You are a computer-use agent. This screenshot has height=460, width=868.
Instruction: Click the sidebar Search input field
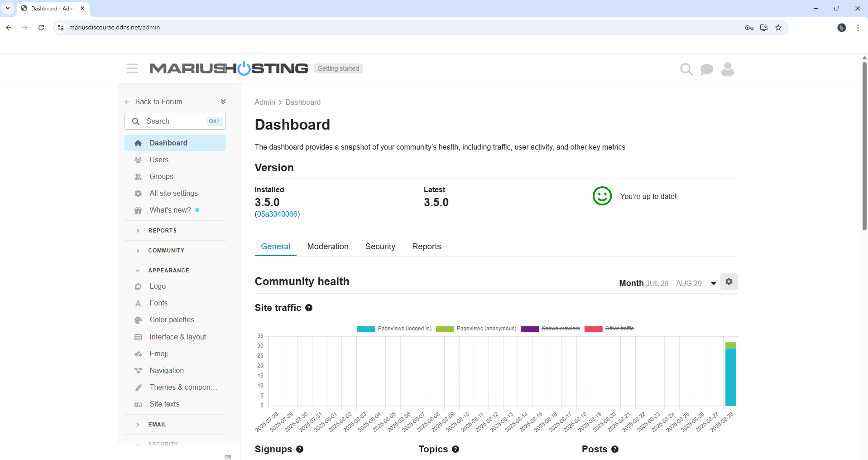tap(175, 121)
